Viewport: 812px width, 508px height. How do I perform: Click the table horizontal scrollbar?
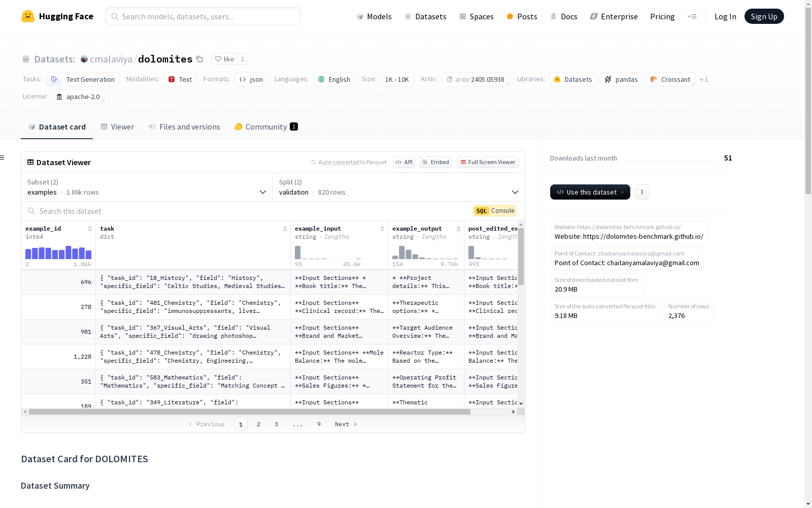tap(250, 411)
